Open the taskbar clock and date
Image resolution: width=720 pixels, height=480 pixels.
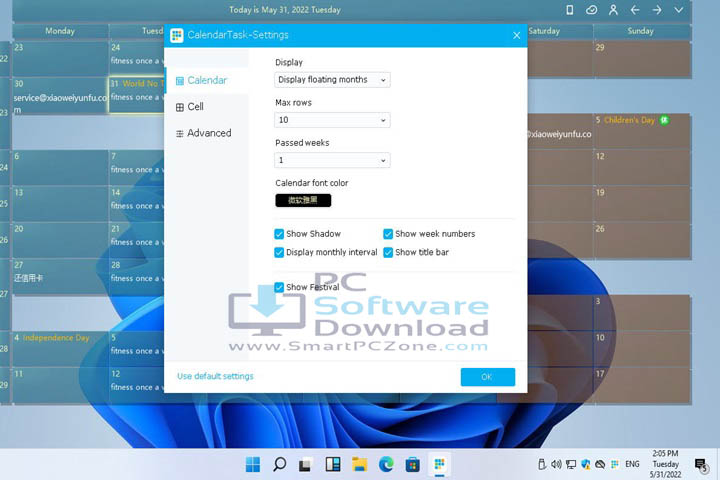[x=665, y=464]
